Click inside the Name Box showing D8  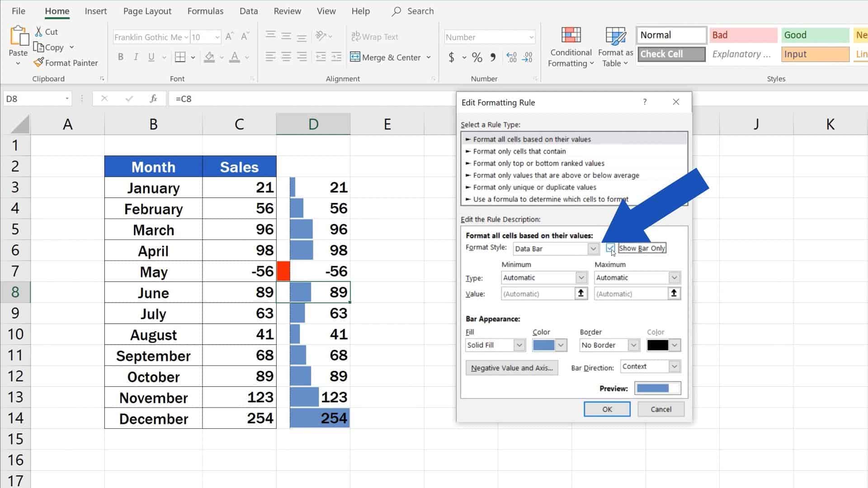tap(34, 99)
